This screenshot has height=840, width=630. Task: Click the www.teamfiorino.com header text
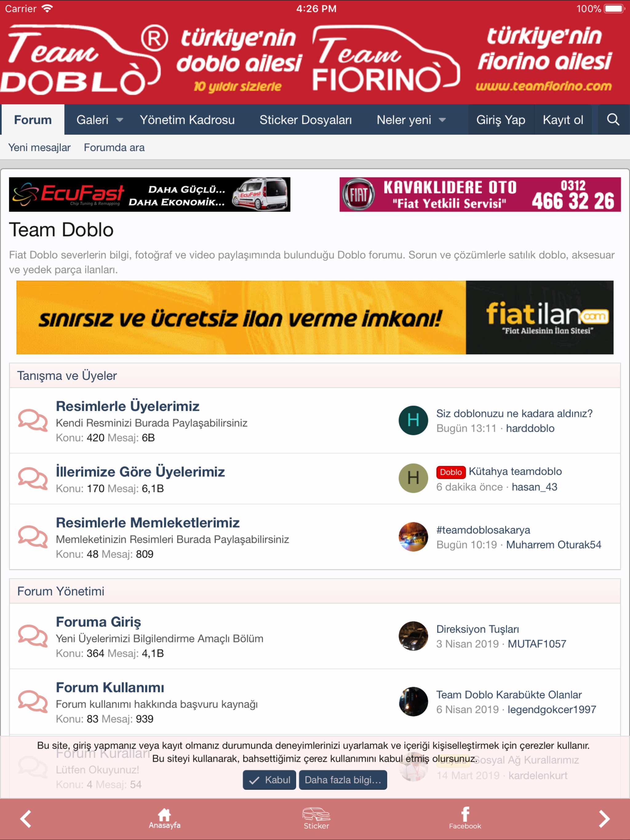click(543, 87)
